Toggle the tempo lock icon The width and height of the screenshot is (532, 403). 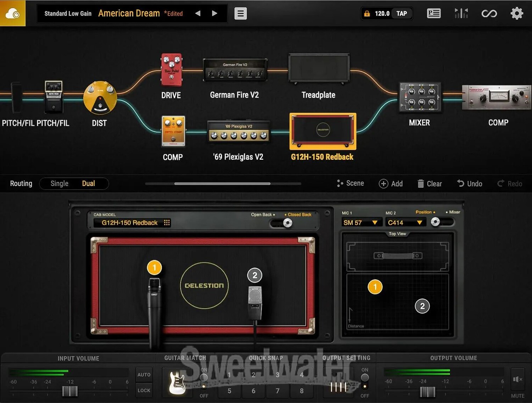point(367,13)
